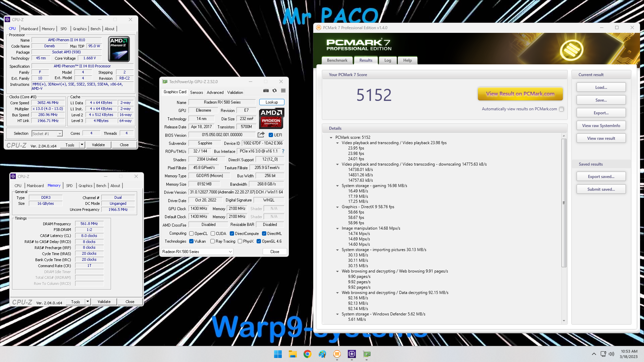644x362 pixels.
Task: Click the colorful pinwheel app icon on the taskbar
Action: (322, 354)
